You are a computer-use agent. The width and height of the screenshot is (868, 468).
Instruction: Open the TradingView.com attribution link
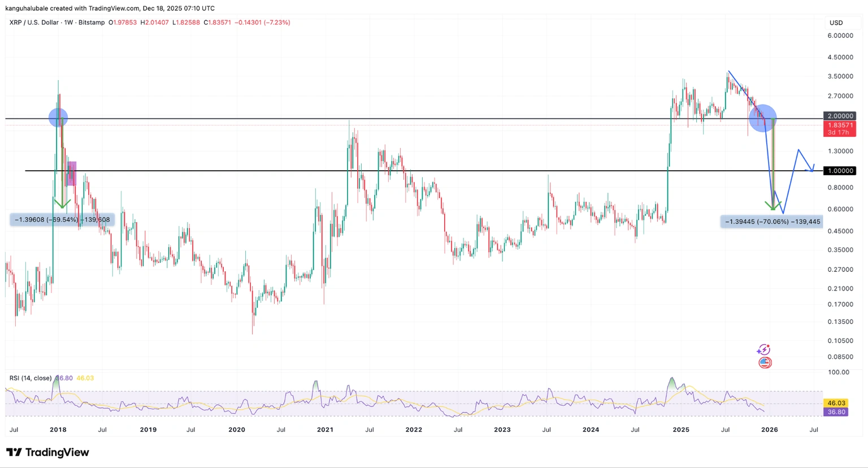115,8
